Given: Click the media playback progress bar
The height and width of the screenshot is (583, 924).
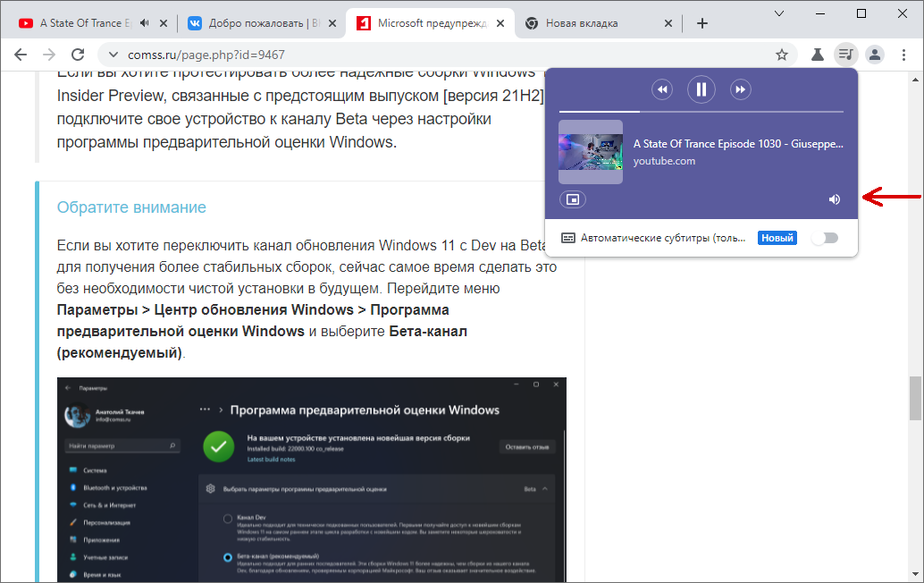Looking at the screenshot, I should 701,113.
